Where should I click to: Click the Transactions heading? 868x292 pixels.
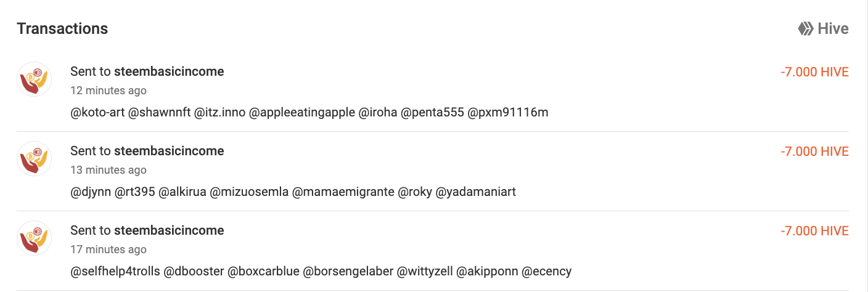point(62,28)
